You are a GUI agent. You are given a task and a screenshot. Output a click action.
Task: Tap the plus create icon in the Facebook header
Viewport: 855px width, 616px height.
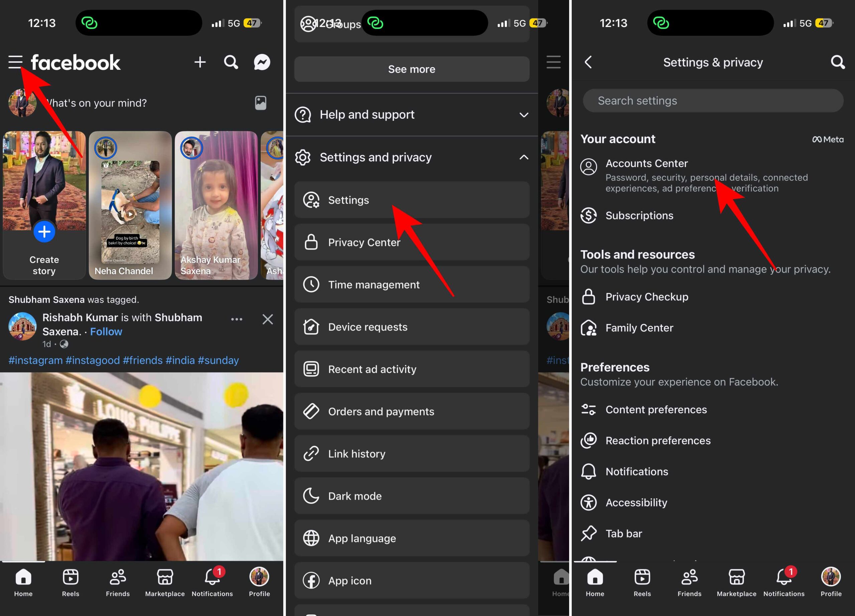(200, 62)
